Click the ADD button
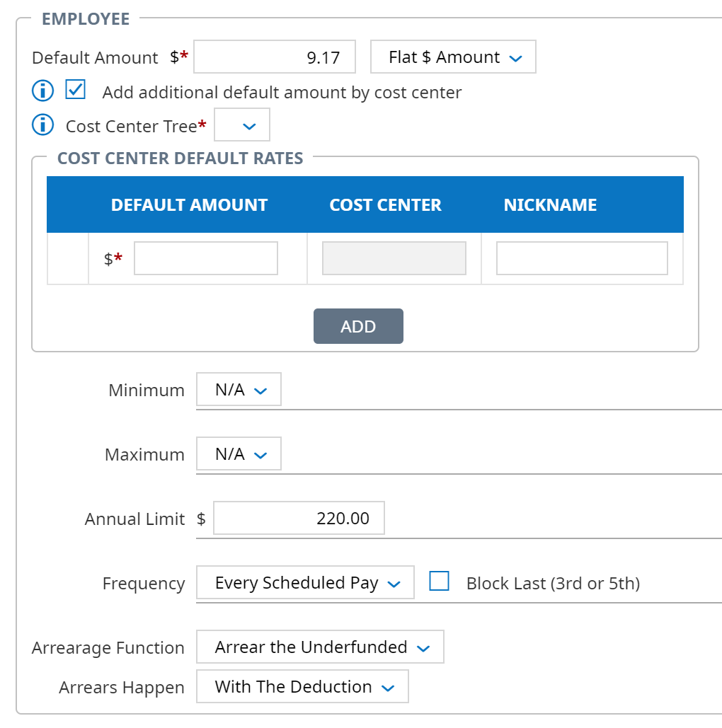The image size is (722, 728). (358, 326)
